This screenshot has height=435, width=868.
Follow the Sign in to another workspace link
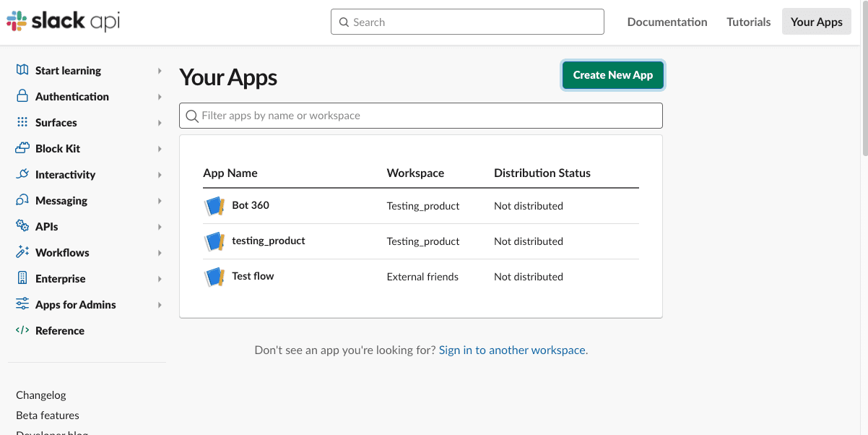point(513,350)
